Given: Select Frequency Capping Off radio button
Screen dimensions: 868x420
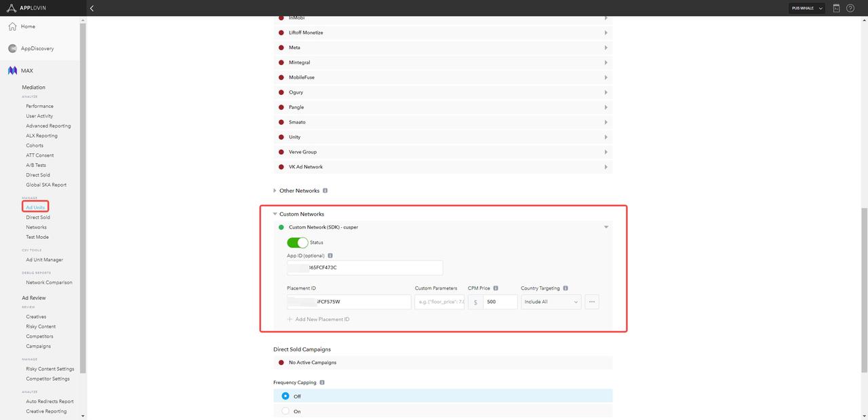Looking at the screenshot, I should click(285, 396).
